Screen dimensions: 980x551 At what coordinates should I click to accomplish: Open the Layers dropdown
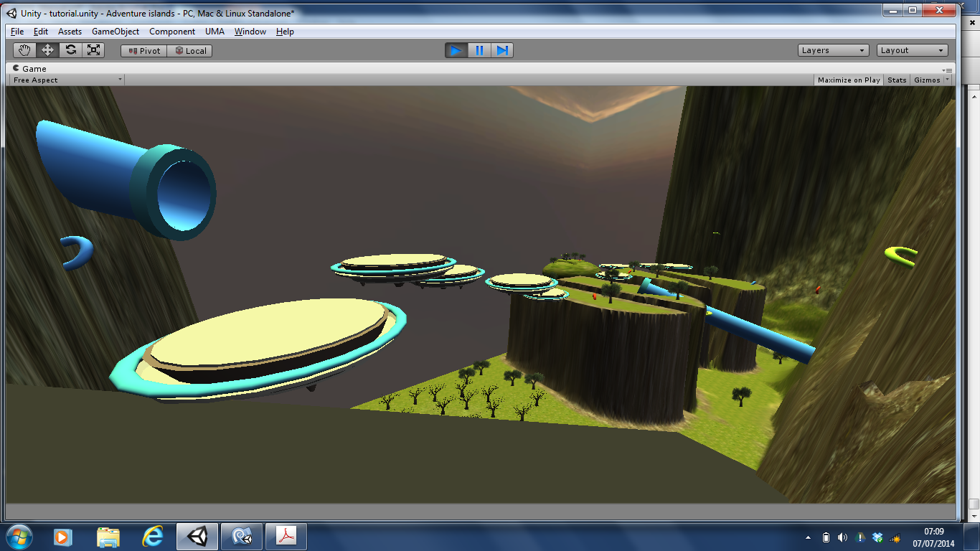click(x=833, y=50)
